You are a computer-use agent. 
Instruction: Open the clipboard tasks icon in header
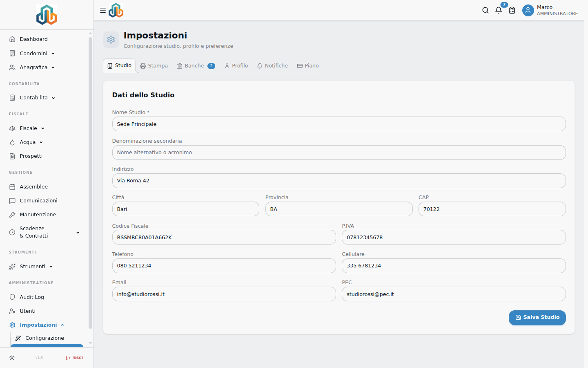512,10
